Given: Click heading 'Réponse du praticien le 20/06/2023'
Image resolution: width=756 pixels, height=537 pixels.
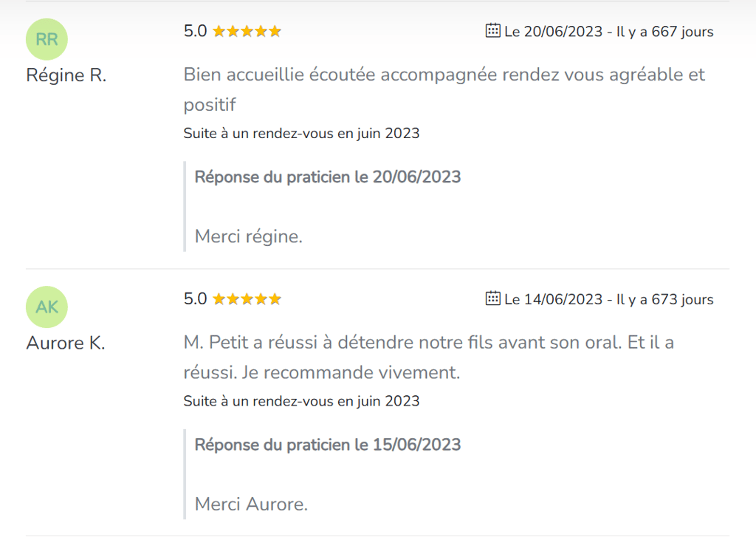Looking at the screenshot, I should coord(327,177).
